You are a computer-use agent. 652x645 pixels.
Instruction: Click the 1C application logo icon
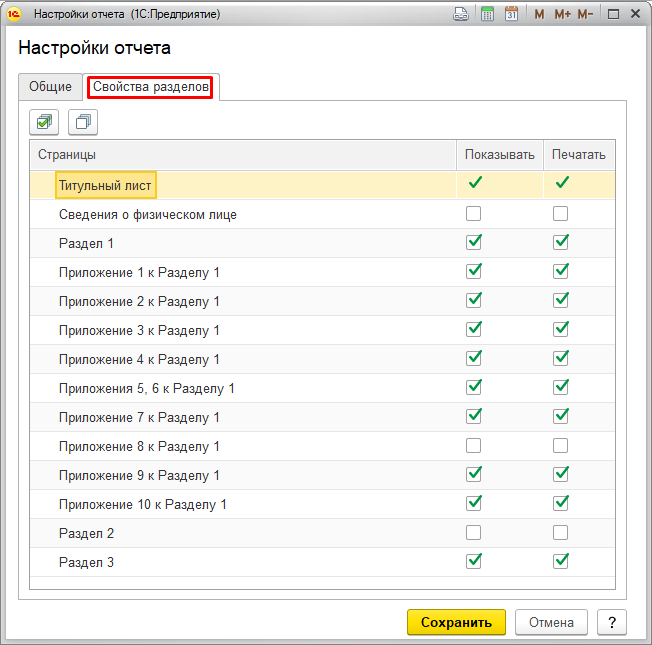[x=14, y=15]
